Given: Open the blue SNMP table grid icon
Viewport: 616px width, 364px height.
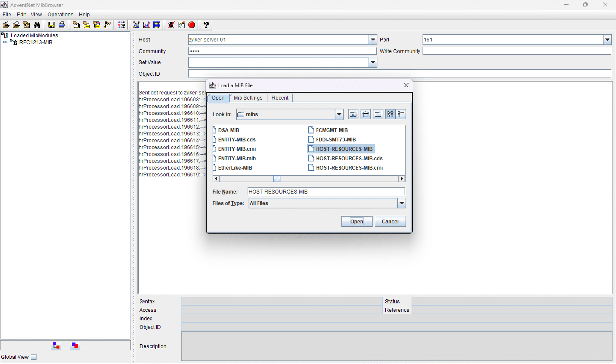Looking at the screenshot, I should [x=157, y=25].
